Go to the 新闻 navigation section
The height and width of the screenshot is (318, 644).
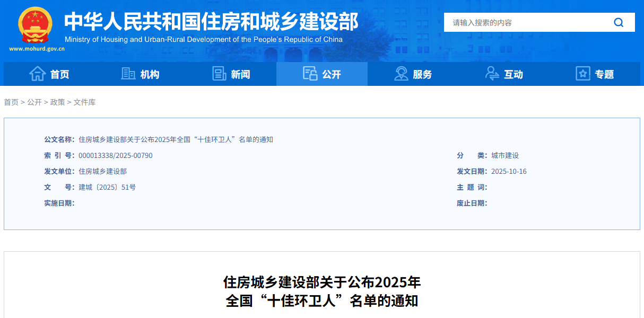point(240,75)
